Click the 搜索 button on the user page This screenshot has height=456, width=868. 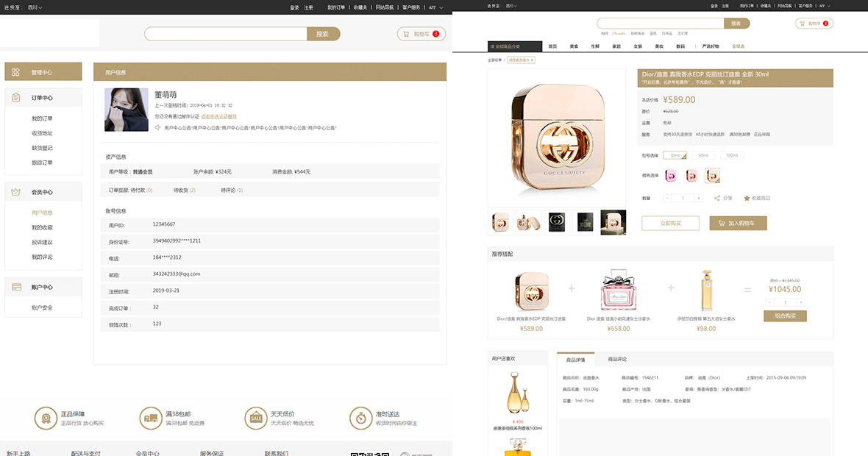323,34
